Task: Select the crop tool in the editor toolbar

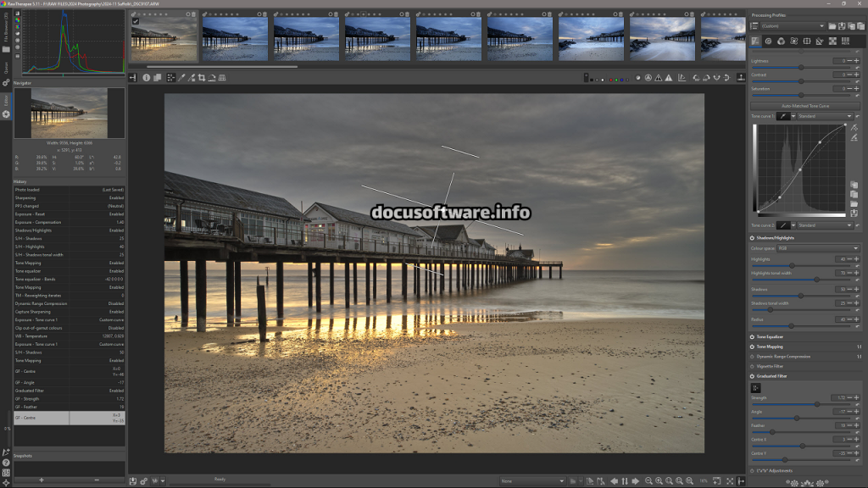Action: pyautogui.click(x=201, y=77)
